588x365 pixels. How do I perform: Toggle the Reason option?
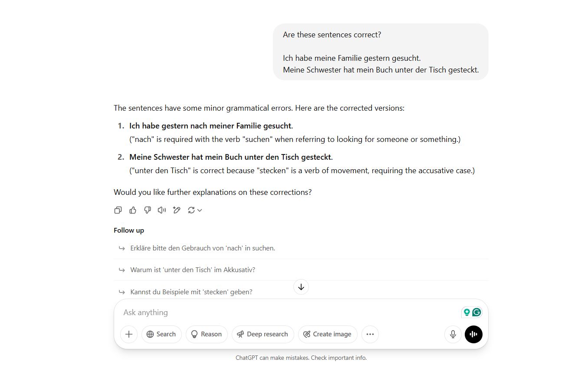point(207,334)
